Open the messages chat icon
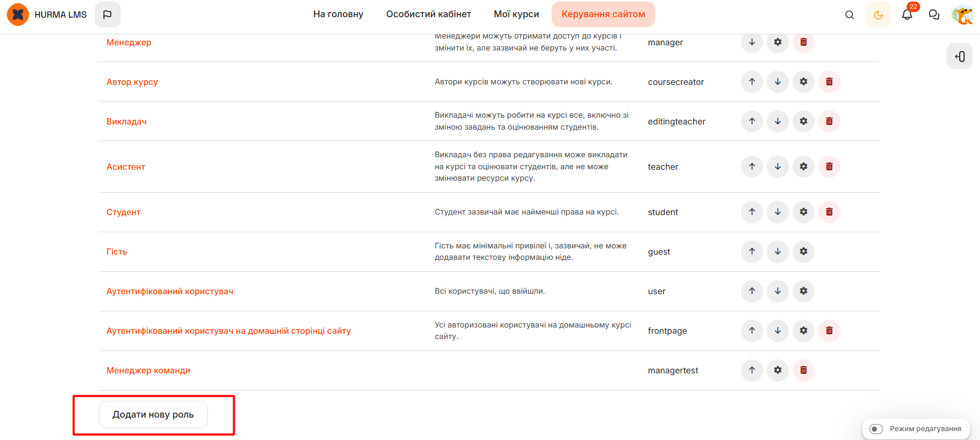The width and height of the screenshot is (980, 440). coord(934,15)
